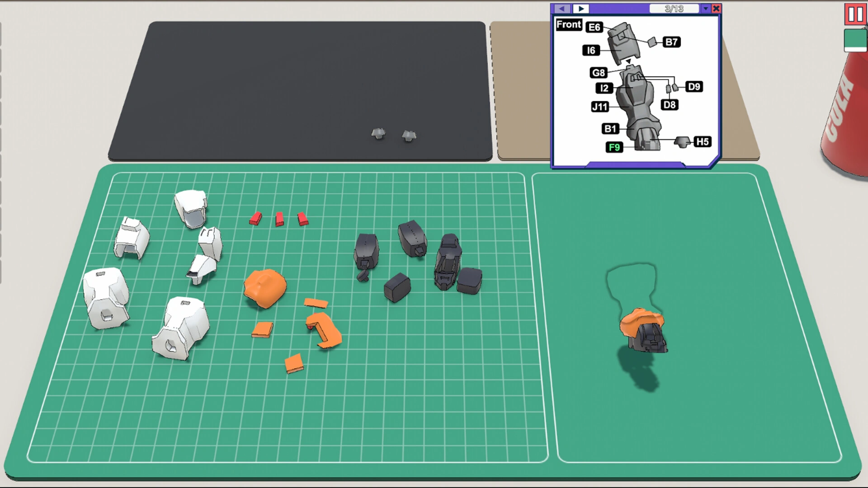This screenshot has height=488, width=868.
Task: Click a gray polycap on the dark tray
Action: (x=378, y=134)
